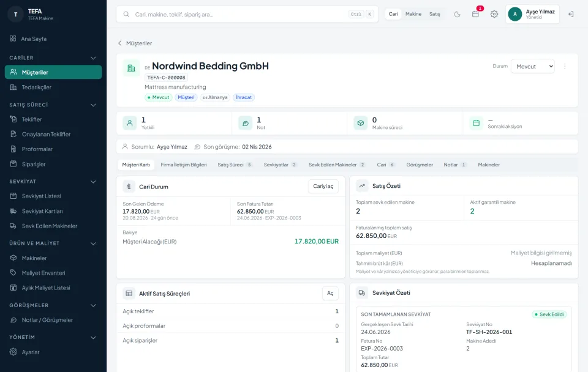Click the logout icon
The height and width of the screenshot is (372, 588).
(571, 14)
